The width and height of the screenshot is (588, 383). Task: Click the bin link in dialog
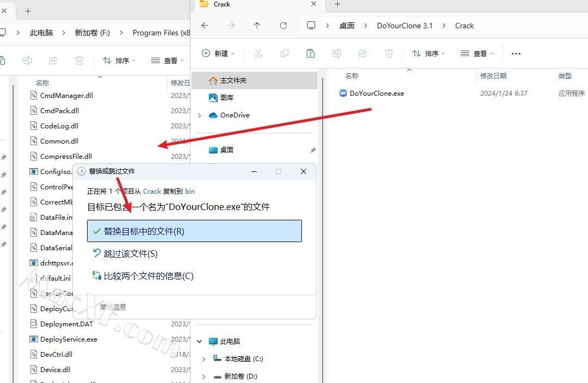190,191
